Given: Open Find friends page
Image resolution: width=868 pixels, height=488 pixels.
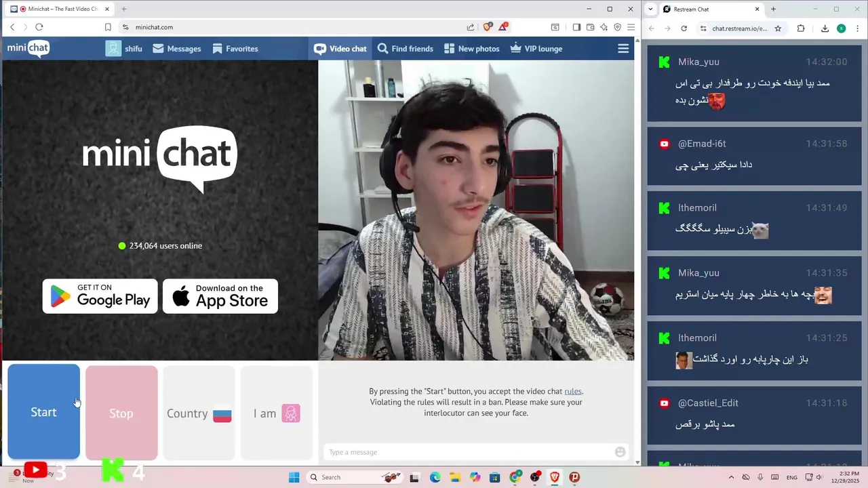Looking at the screenshot, I should [x=405, y=49].
